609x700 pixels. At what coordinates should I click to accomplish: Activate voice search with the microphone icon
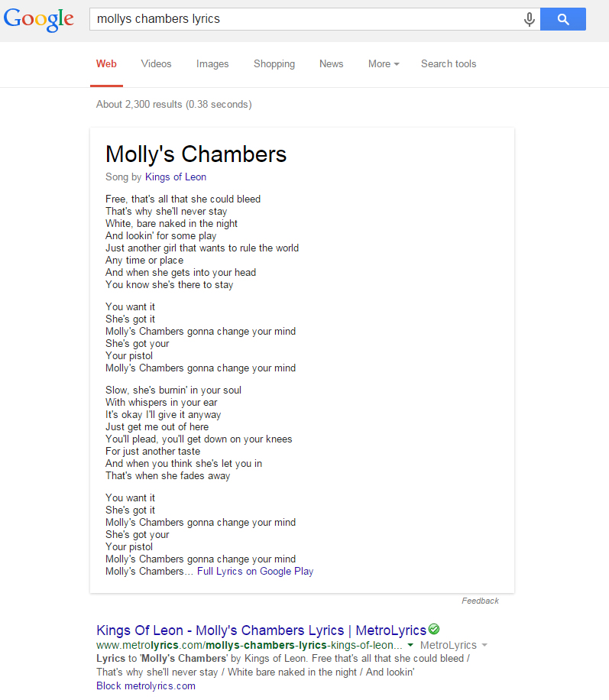pos(529,19)
